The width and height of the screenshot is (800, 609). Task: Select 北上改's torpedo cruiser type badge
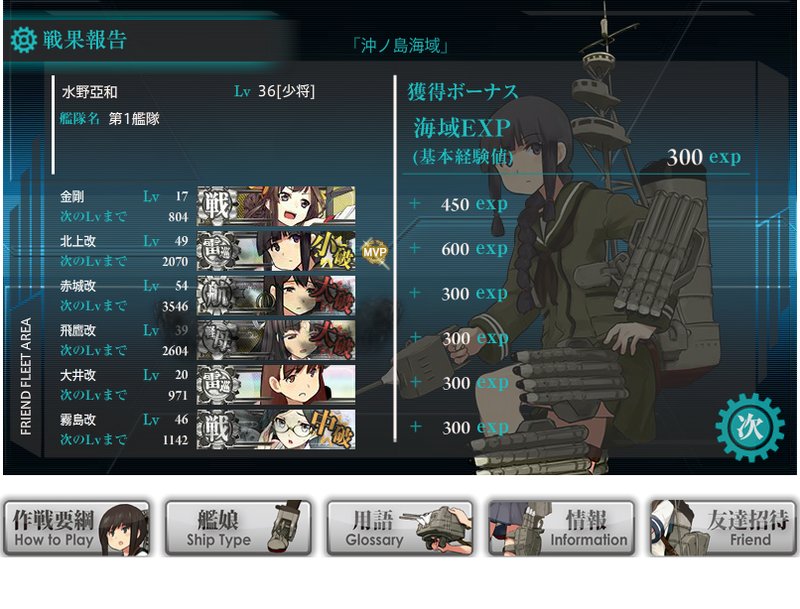(218, 251)
